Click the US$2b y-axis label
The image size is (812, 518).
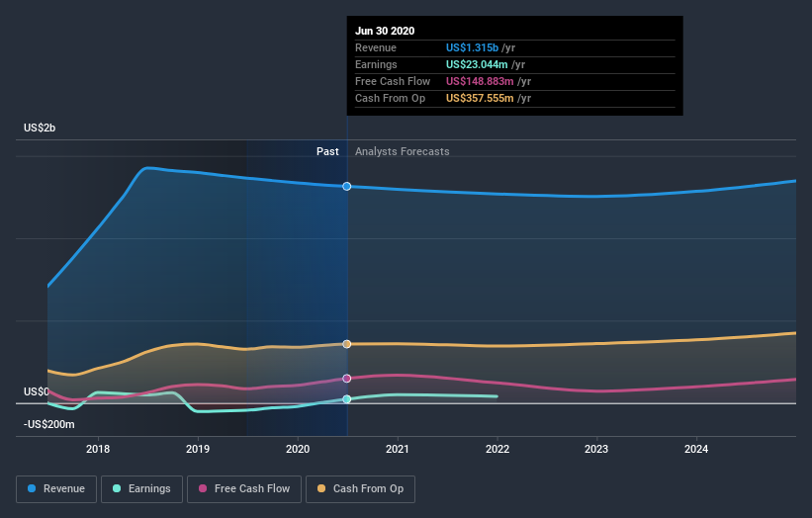pyautogui.click(x=40, y=128)
